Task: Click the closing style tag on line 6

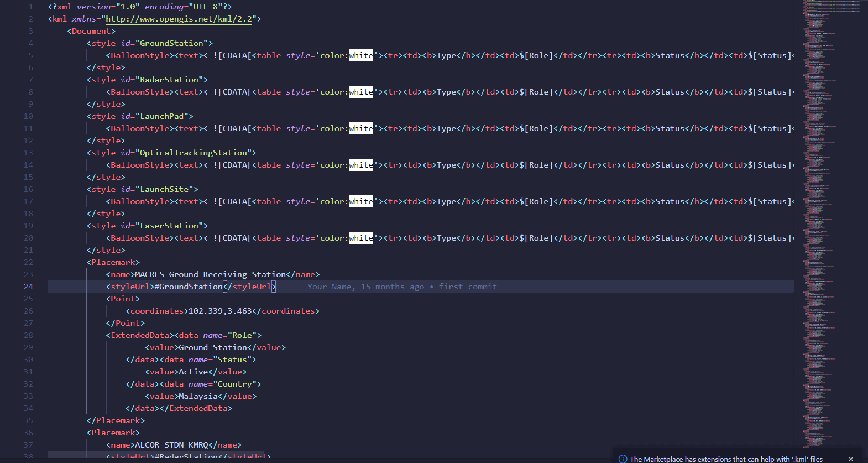Action: point(106,67)
